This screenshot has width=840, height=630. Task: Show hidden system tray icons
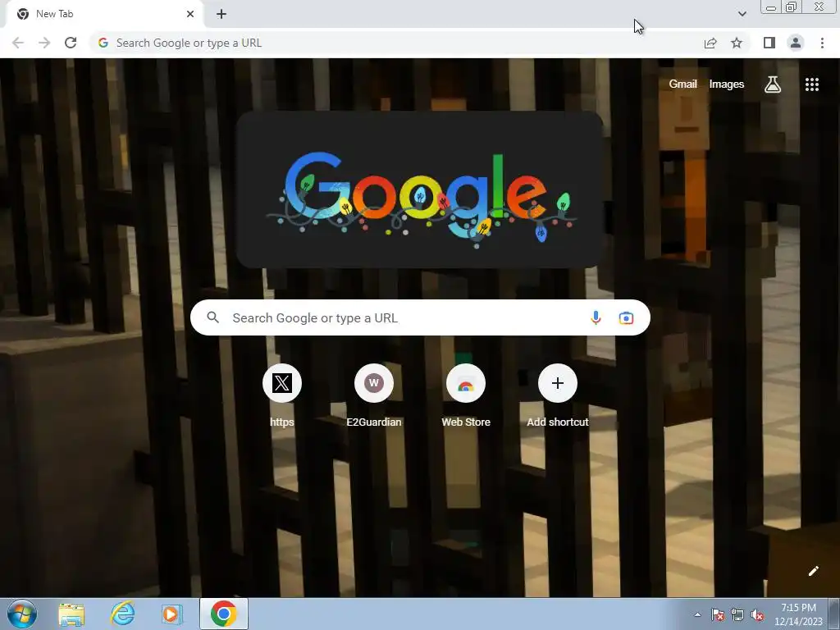tap(697, 614)
